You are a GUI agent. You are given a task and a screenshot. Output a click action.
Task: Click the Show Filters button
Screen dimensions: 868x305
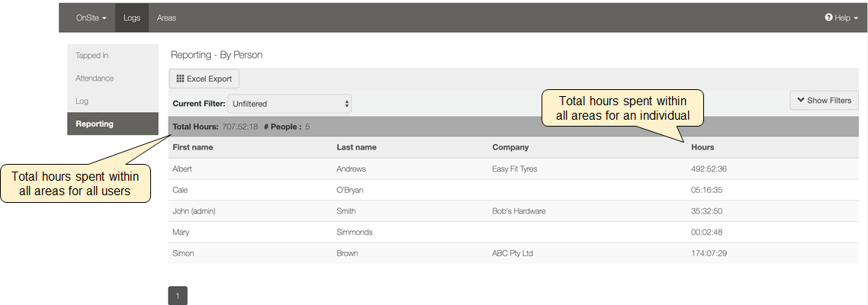click(x=825, y=100)
